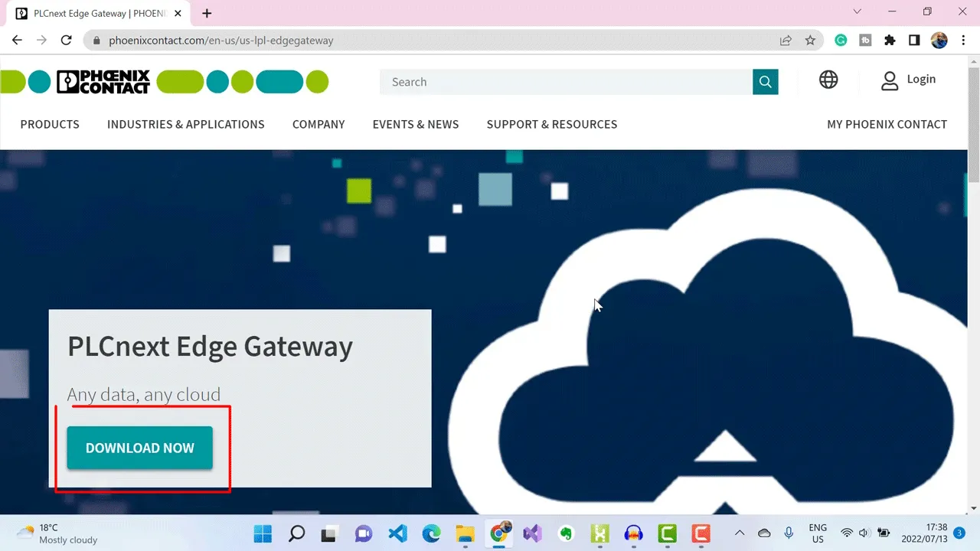The width and height of the screenshot is (980, 551).
Task: Click the search magnifier button
Action: click(766, 82)
